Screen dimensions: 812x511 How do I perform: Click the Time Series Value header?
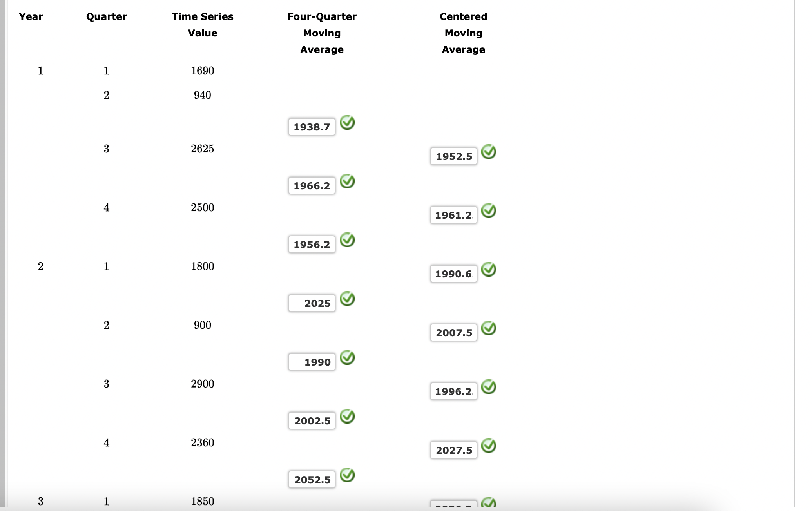point(202,25)
